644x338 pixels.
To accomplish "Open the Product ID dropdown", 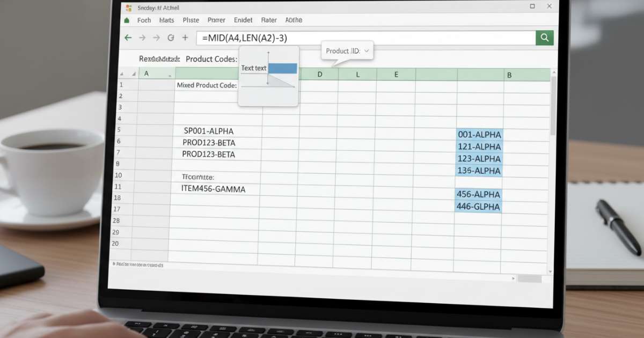I will [367, 50].
